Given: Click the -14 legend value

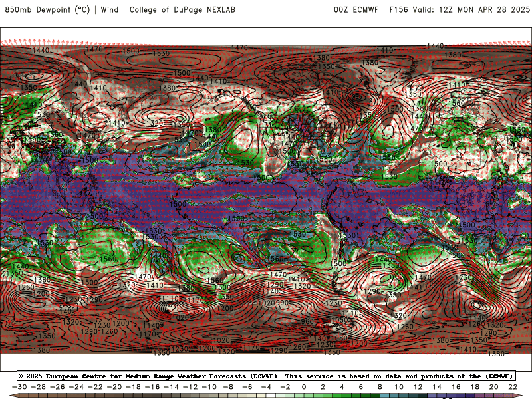Looking at the screenshot, I should (x=171, y=387).
